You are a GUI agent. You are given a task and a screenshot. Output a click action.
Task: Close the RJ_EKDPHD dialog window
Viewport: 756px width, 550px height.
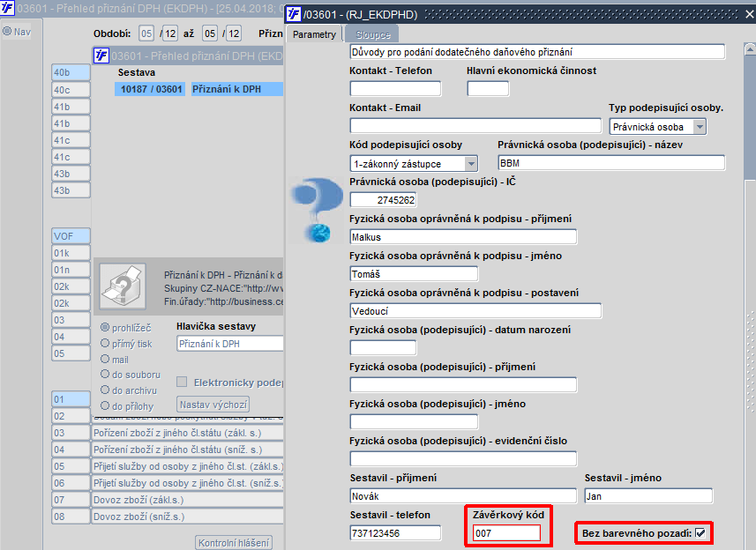click(x=749, y=14)
